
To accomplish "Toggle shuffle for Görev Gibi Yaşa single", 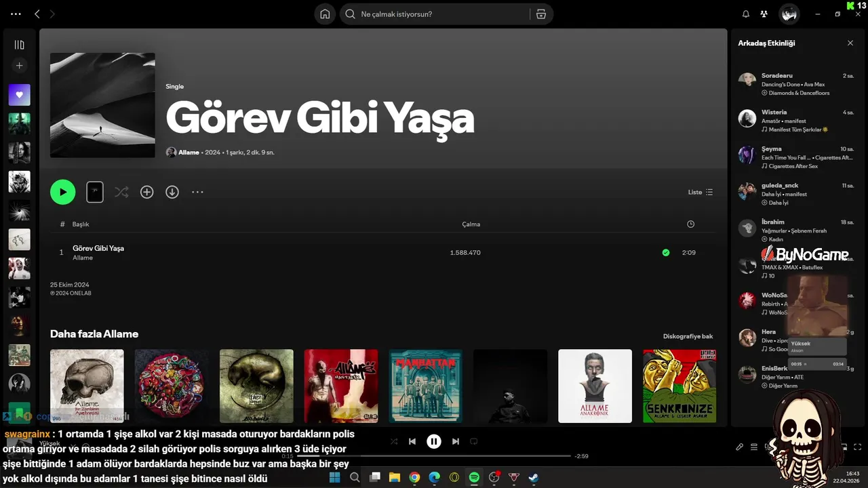I will pos(121,192).
